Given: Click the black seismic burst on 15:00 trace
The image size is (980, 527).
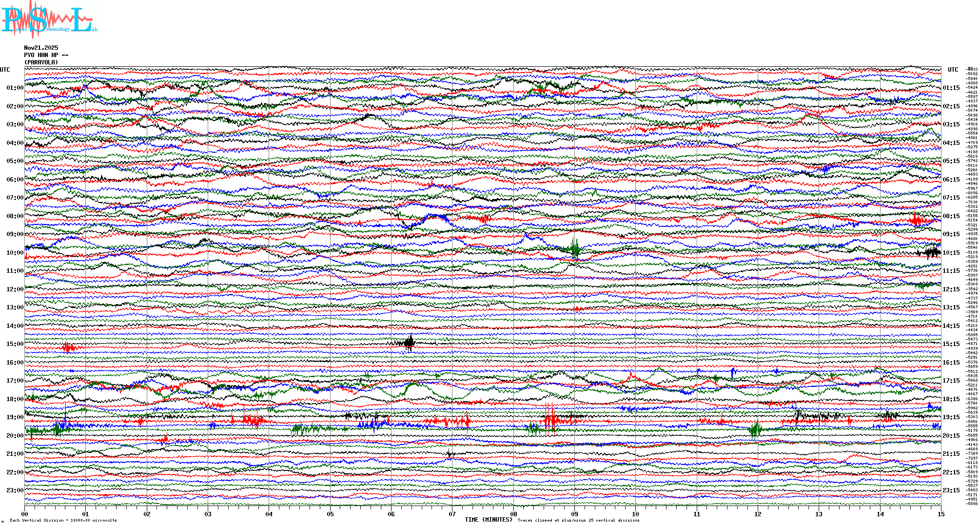Looking at the screenshot, I should (x=410, y=343).
